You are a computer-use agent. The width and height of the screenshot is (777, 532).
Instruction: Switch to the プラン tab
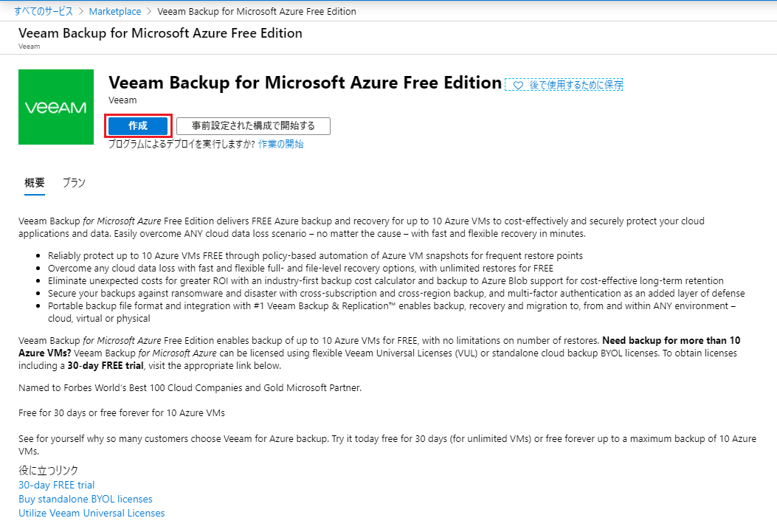point(74,183)
